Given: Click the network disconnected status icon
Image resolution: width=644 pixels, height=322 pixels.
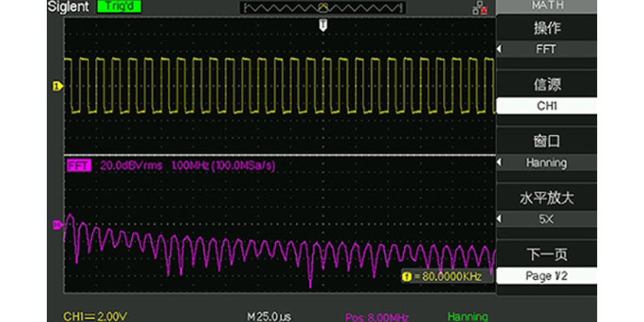Looking at the screenshot, I should point(479,8).
